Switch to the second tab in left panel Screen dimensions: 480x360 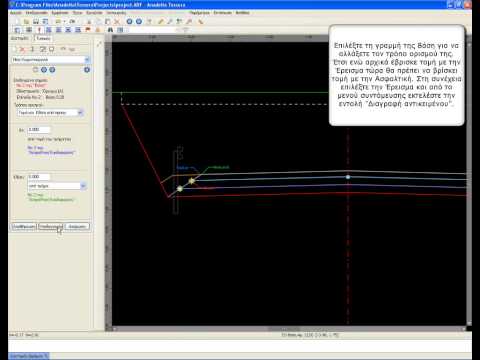pyautogui.click(x=43, y=38)
